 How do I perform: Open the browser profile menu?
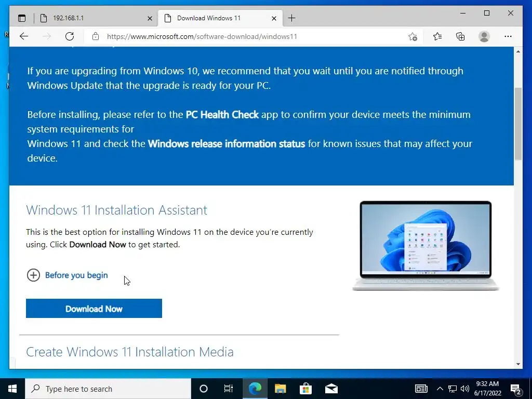484,36
